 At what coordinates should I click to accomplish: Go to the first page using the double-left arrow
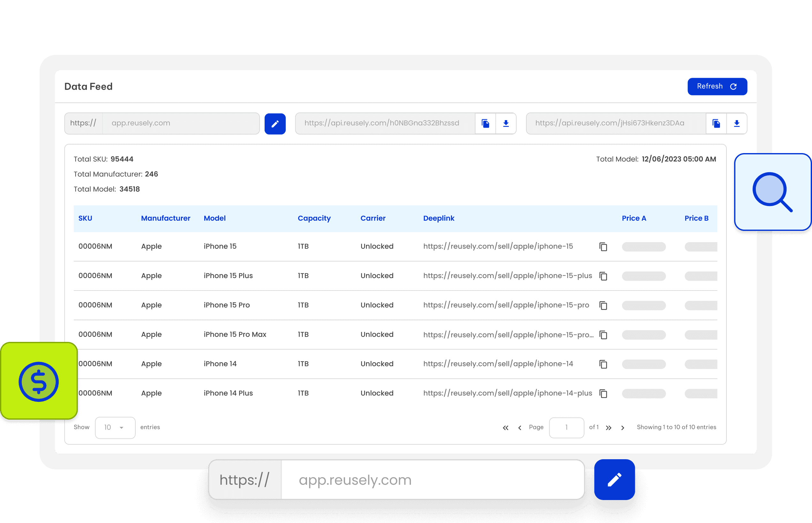505,428
